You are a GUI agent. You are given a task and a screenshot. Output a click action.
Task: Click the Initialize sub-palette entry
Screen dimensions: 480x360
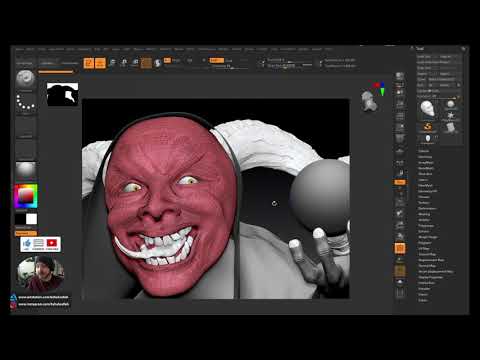(x=424, y=289)
